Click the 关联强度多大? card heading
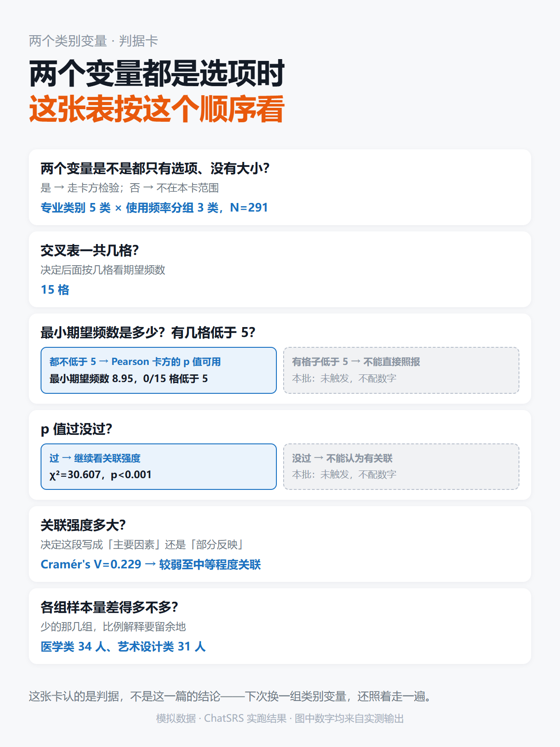Screen dimensions: 560x747 (x=83, y=525)
